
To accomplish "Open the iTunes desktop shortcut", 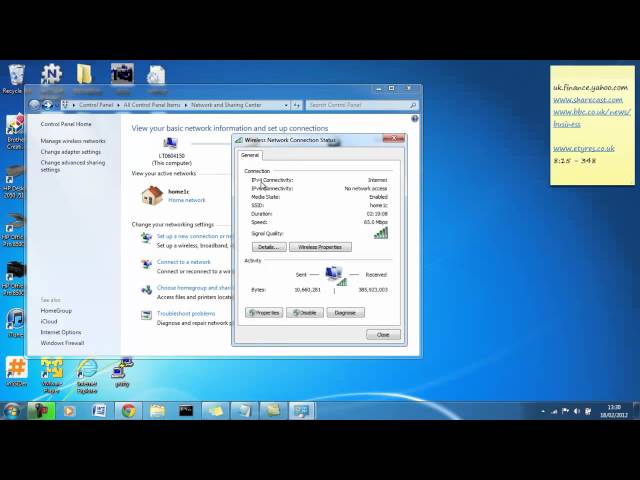I will tap(16, 320).
